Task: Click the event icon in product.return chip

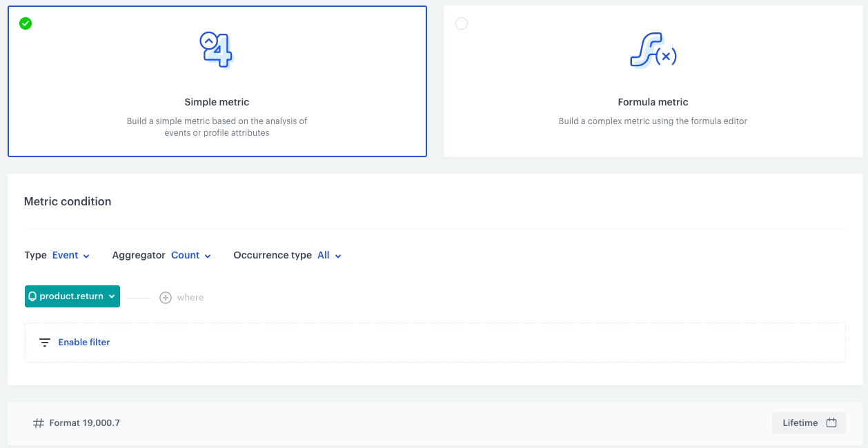Action: tap(32, 296)
